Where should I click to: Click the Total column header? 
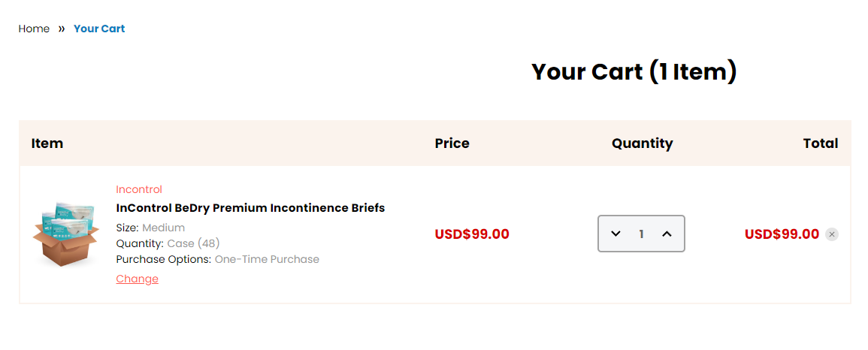click(821, 143)
